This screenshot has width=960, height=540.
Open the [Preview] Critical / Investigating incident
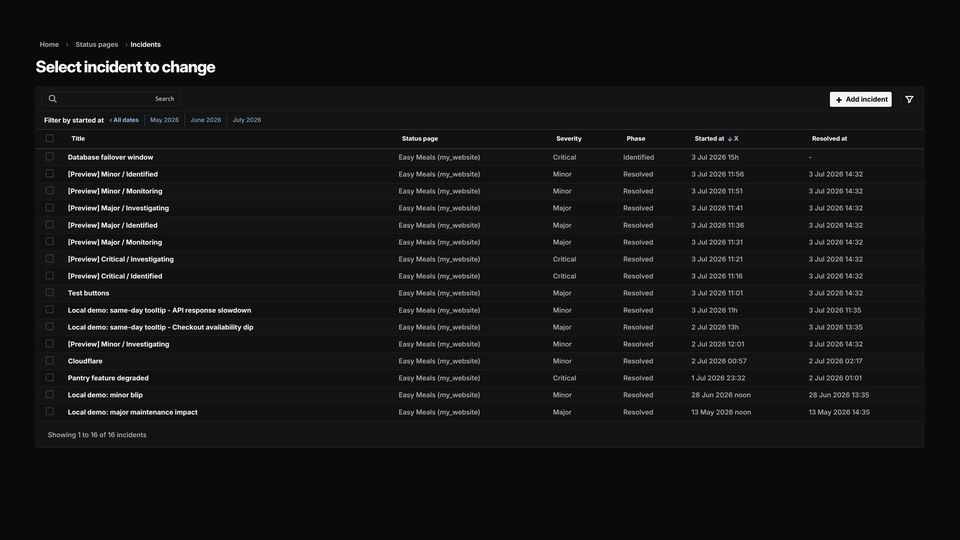(x=121, y=259)
